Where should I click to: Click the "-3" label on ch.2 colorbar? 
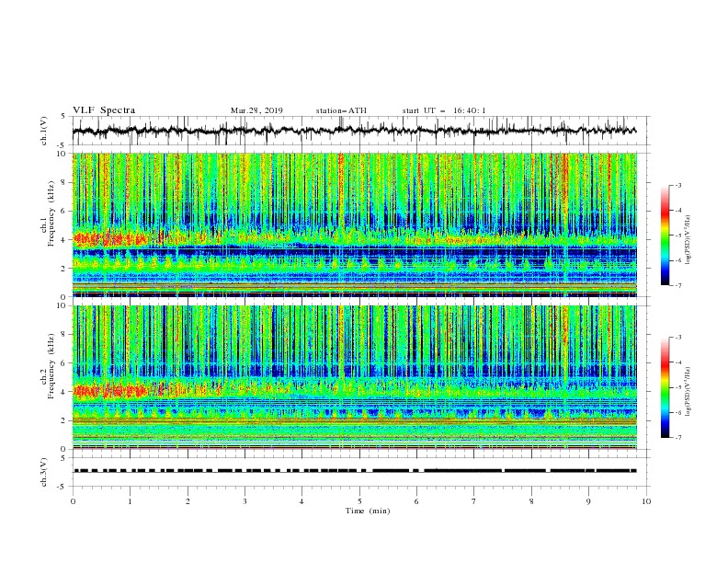coord(677,338)
